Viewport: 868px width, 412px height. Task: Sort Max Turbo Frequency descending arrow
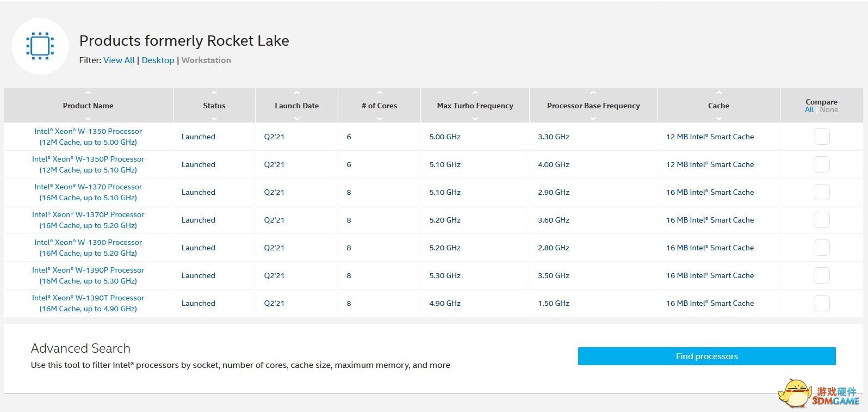[x=475, y=119]
